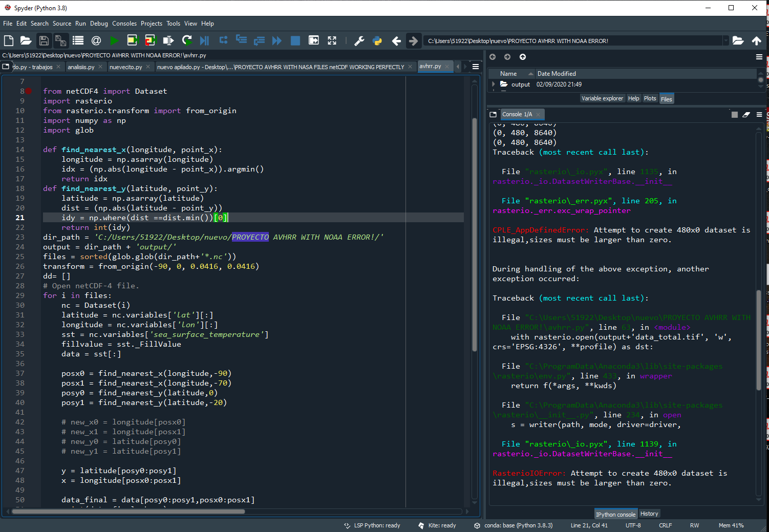This screenshot has height=532, width=769.
Task: Open Preferences with the wrench icon
Action: pyautogui.click(x=359, y=40)
